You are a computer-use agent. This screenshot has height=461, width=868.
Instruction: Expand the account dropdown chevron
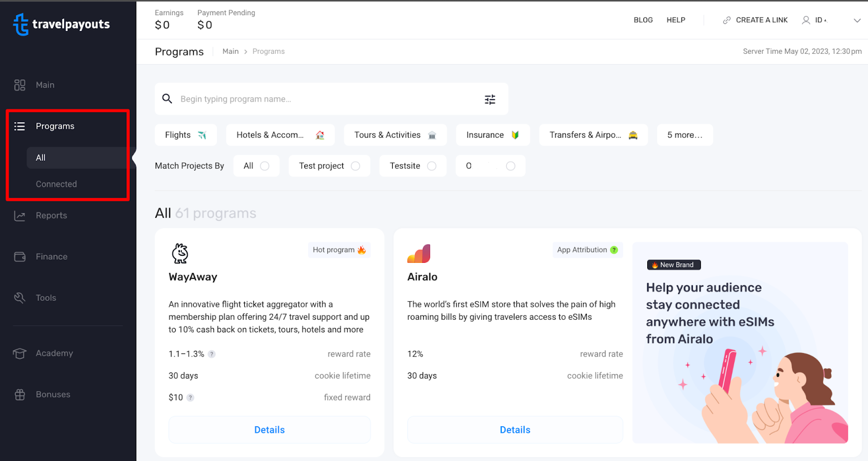pos(857,20)
